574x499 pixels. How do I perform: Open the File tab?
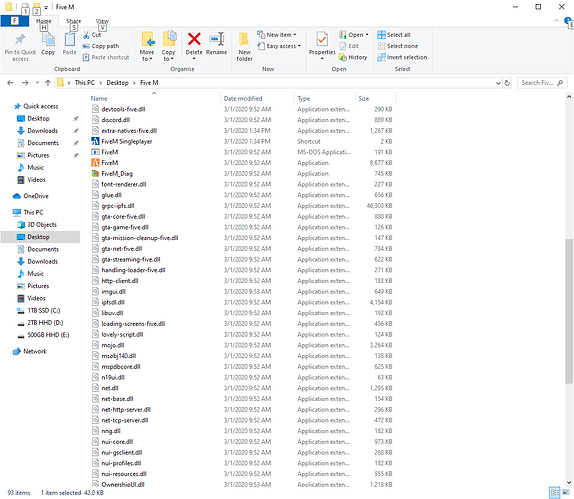point(15,21)
